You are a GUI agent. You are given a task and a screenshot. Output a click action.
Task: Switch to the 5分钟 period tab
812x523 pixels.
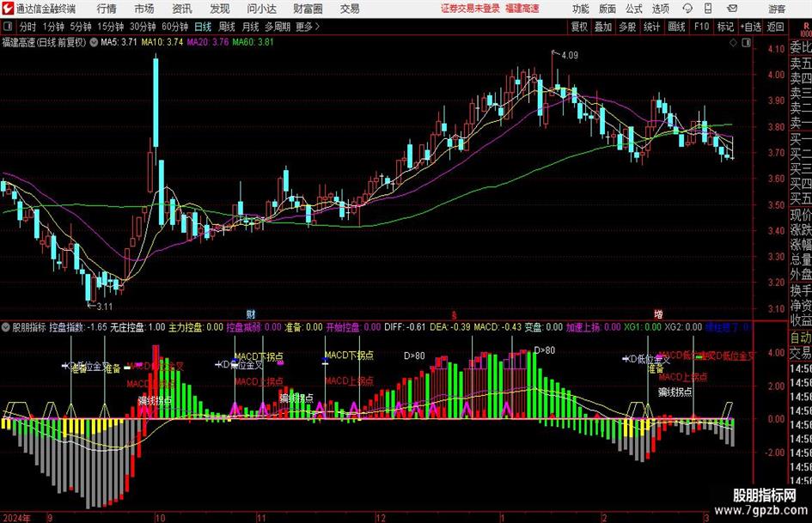click(80, 27)
